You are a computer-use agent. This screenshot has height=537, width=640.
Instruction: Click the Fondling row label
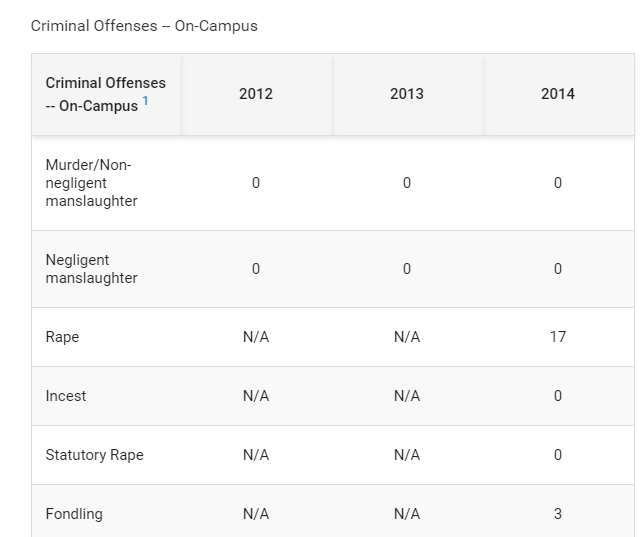[x=74, y=514]
